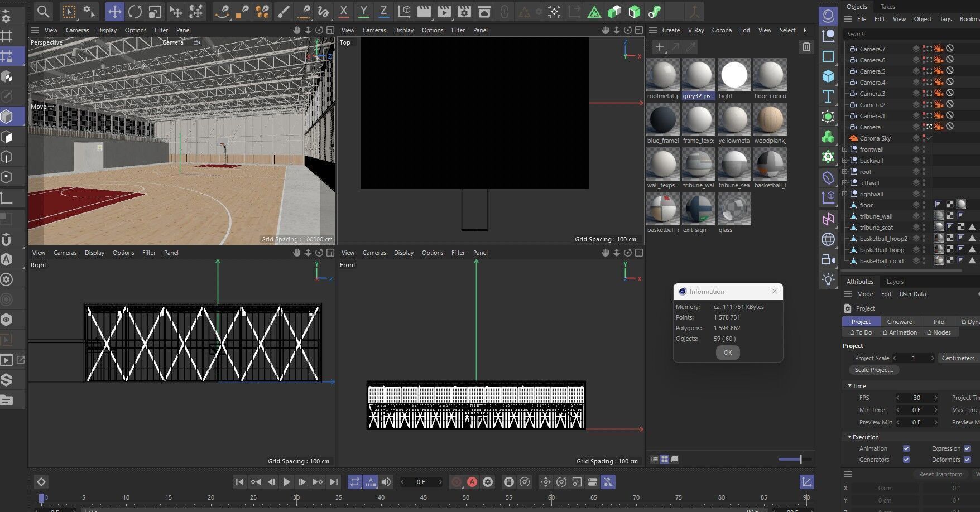Toggle loop playback mode button
This screenshot has width=980, height=512.
[x=355, y=482]
